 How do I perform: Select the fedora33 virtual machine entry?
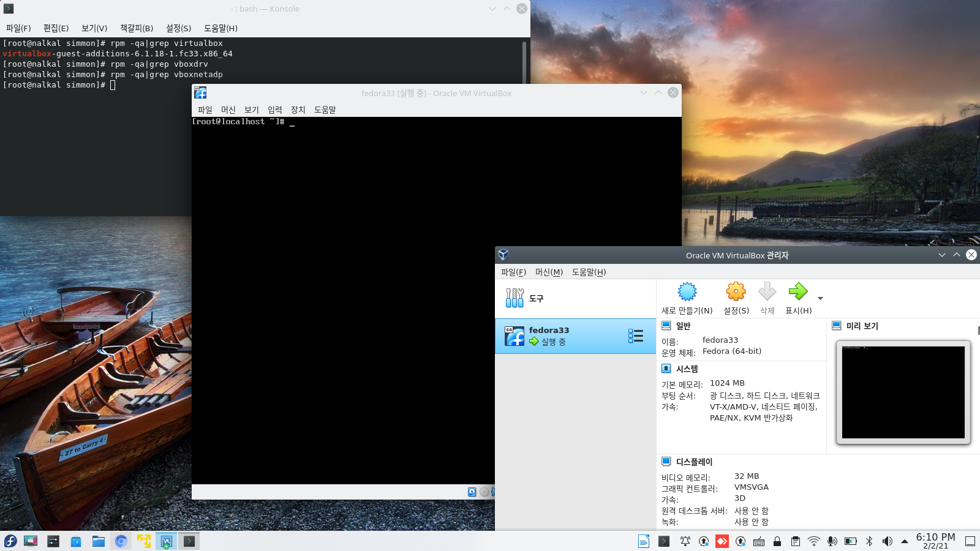click(575, 336)
